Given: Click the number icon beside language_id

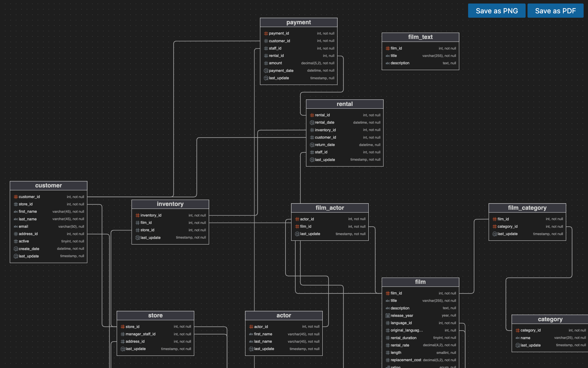Looking at the screenshot, I should (x=388, y=323).
